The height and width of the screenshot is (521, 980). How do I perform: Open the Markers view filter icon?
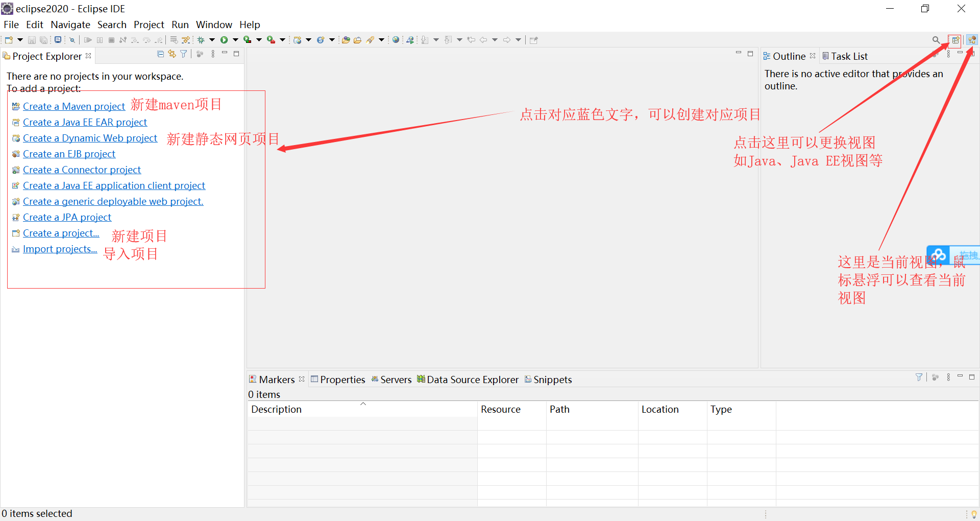[x=919, y=377]
